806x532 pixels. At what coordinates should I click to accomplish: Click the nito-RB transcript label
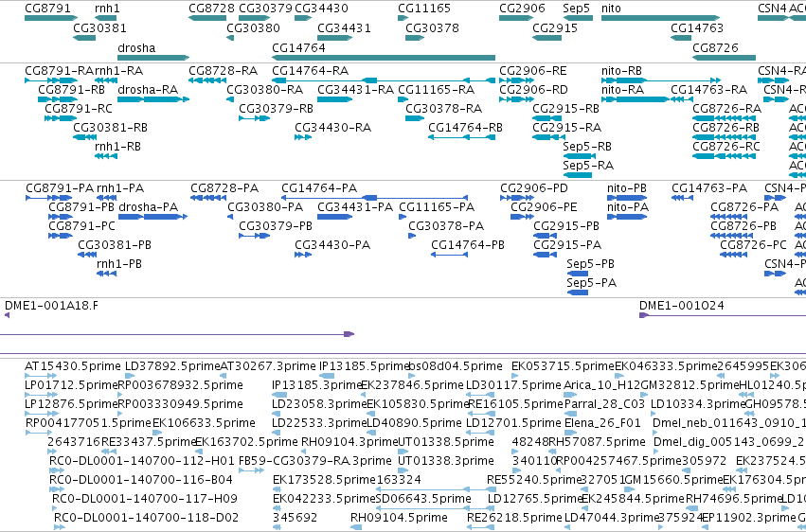[x=621, y=71]
